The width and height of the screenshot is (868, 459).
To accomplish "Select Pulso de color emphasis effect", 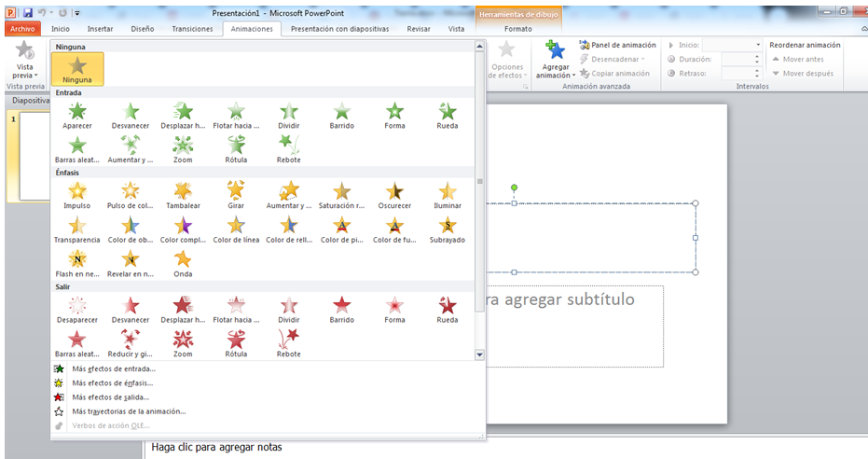I will click(131, 196).
